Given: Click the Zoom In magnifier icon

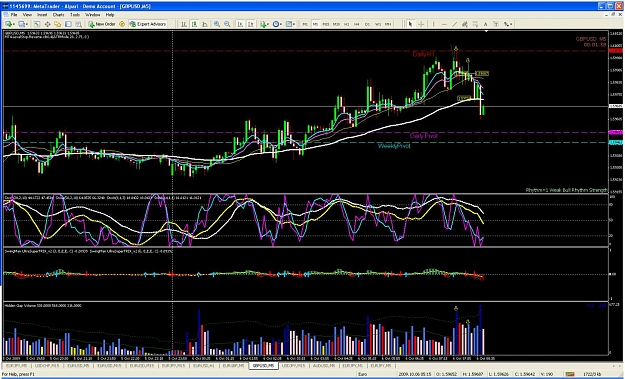Looking at the screenshot, I should pos(217,24).
